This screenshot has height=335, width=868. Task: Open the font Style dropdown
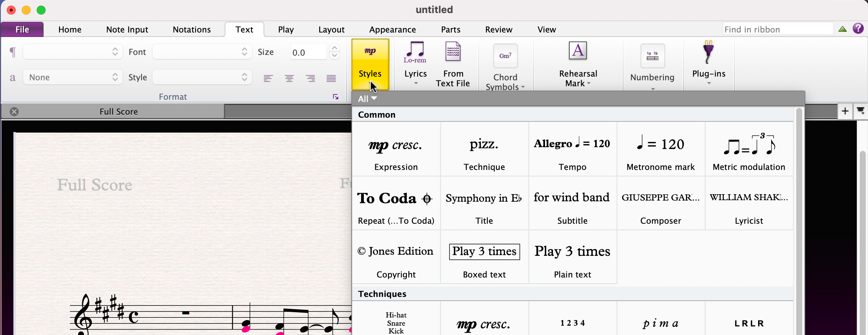[202, 77]
